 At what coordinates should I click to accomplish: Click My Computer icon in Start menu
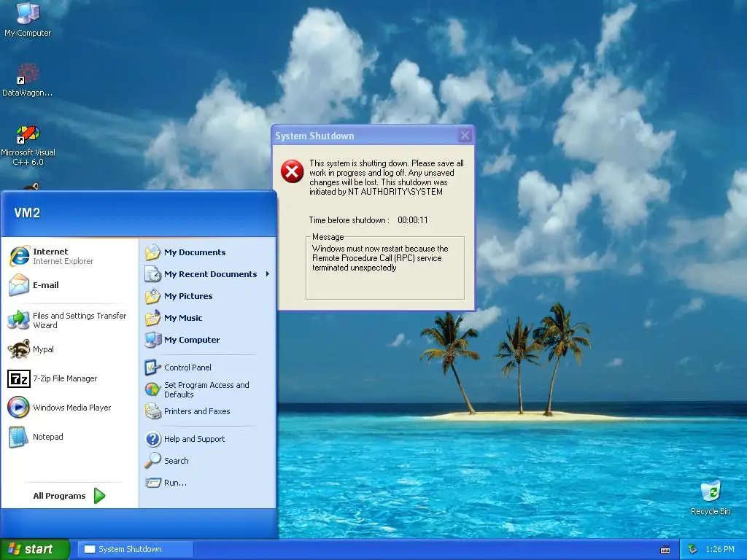click(153, 340)
